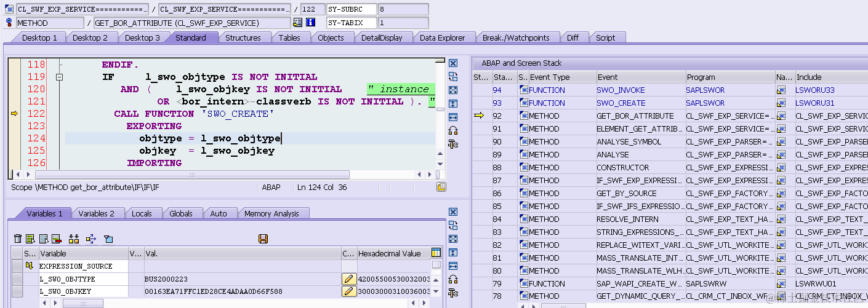Select row marker of L_SWO_OBJKEY

tap(17, 291)
